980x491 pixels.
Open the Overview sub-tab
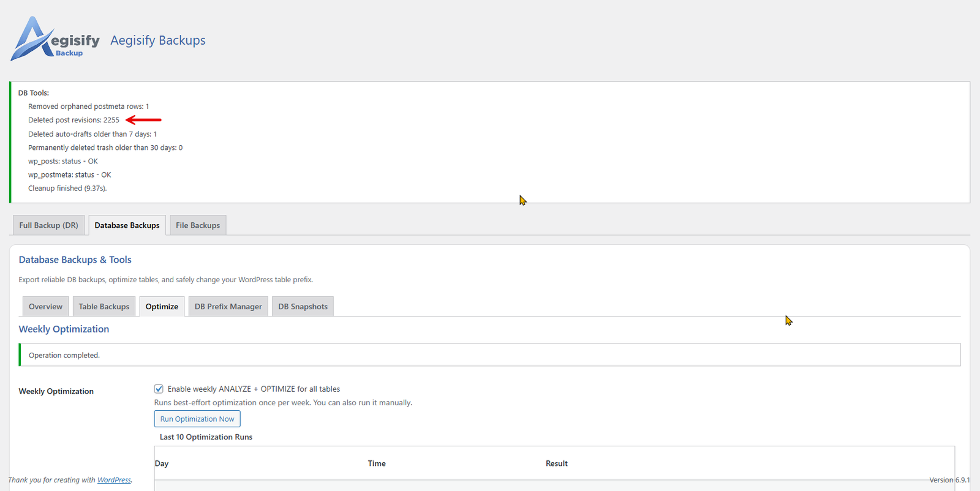(45, 307)
